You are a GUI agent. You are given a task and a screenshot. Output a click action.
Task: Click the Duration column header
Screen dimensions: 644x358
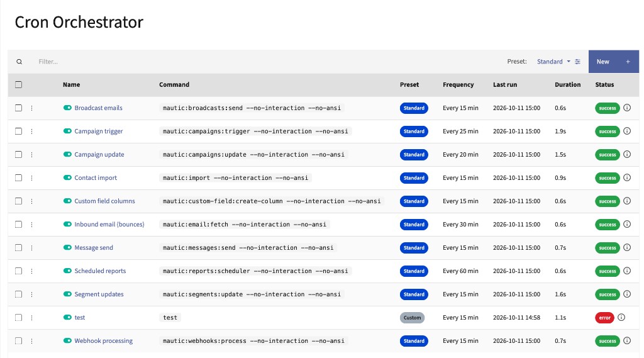(x=568, y=85)
